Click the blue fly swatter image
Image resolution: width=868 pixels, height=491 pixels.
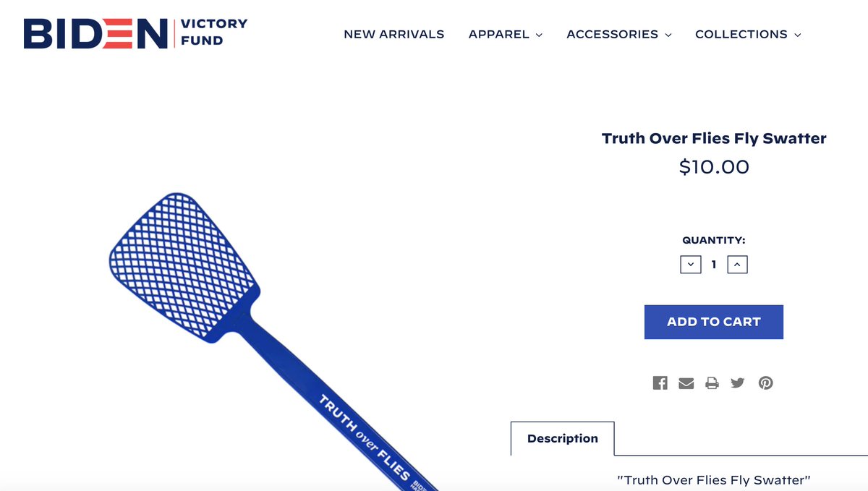pyautogui.click(x=217, y=304)
